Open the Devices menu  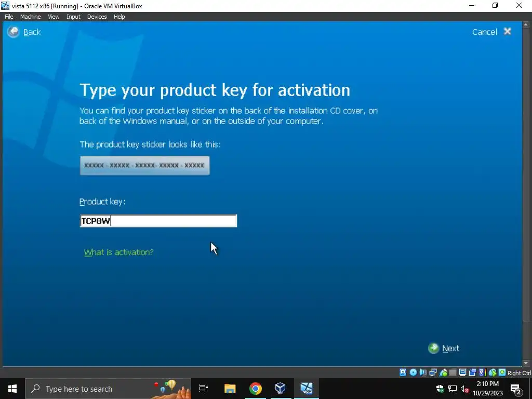click(x=97, y=17)
